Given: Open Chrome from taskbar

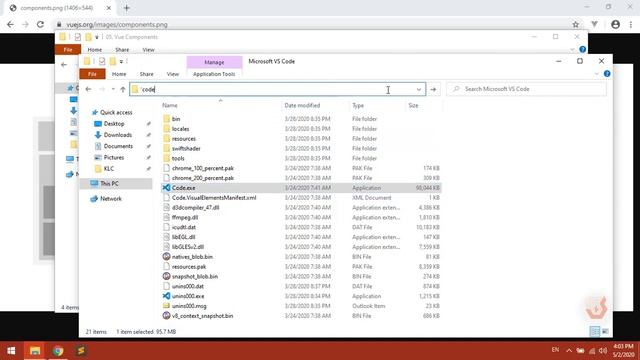Looking at the screenshot, I should [58, 351].
